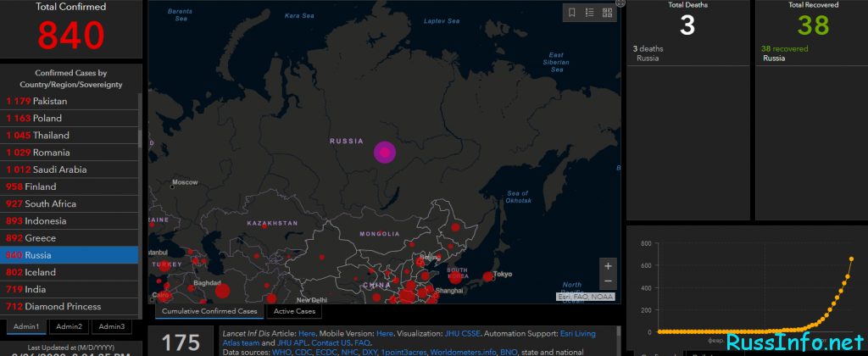Click the Moscow label on the map
Screen dimensions: 868x356
click(184, 182)
